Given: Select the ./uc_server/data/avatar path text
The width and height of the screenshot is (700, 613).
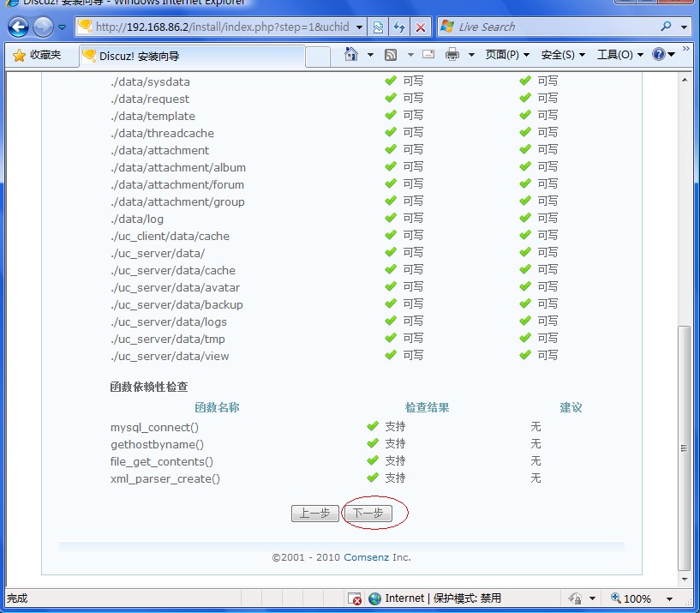Looking at the screenshot, I should tap(176, 287).
